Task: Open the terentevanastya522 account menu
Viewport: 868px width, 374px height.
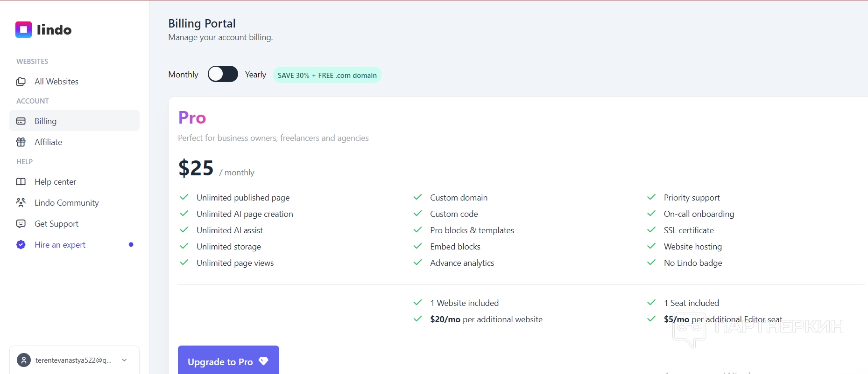Action: point(73,360)
